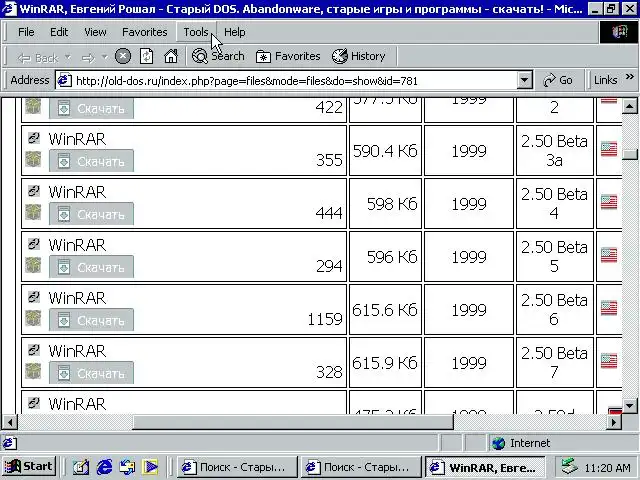This screenshot has width=640, height=480.
Task: Download WinRAR 2.50 Beta 7 via Скачать
Action: click(91, 373)
